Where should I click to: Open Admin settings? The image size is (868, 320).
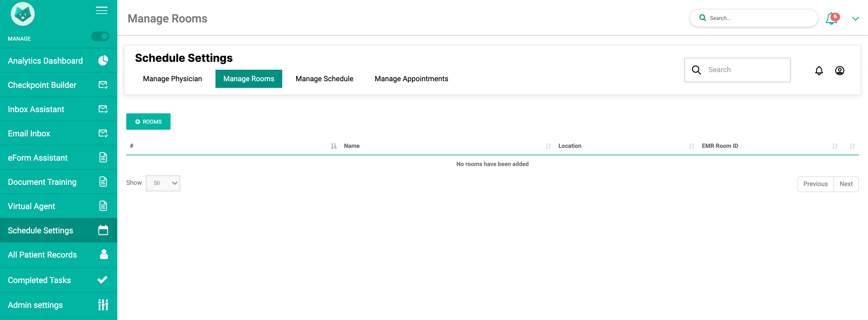click(59, 305)
